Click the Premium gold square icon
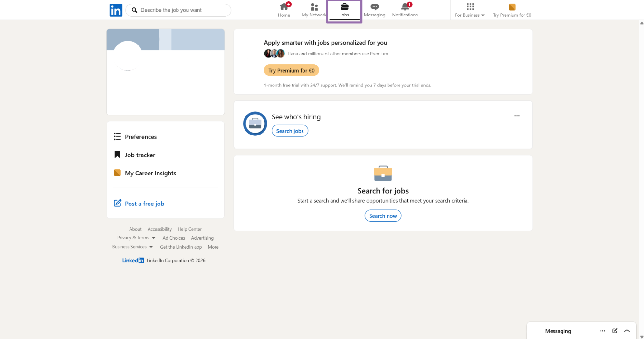Screen dimensions: 644x339 (512, 7)
